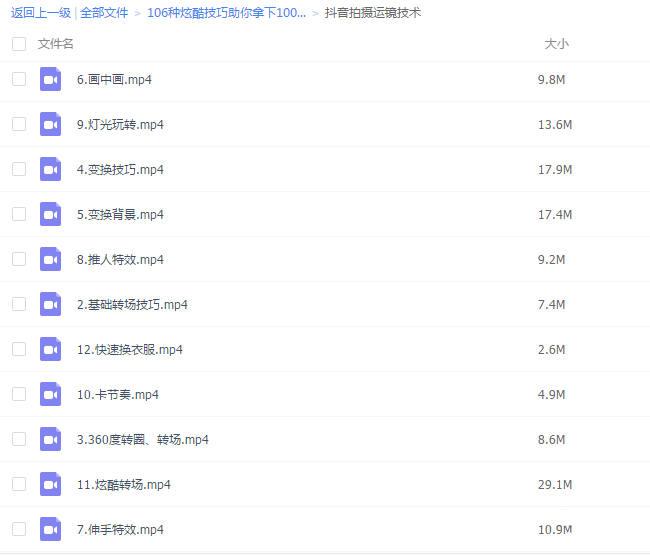Screen dimensions: 650x555
Task: Click the video icon for 6.画中画.mp4
Action: (50, 79)
